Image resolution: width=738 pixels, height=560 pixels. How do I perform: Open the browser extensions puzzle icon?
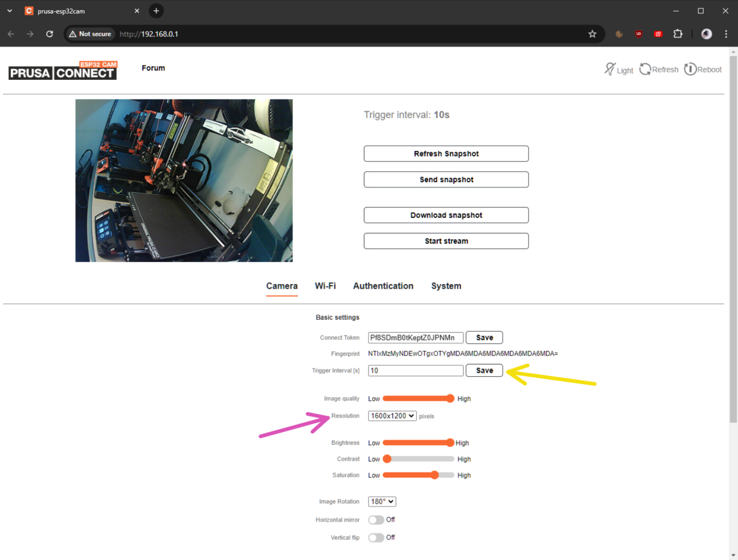point(678,34)
